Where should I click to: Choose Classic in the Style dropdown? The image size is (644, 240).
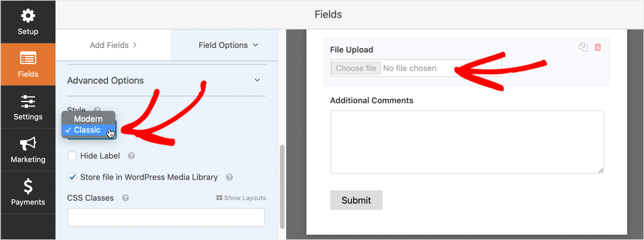(x=87, y=130)
